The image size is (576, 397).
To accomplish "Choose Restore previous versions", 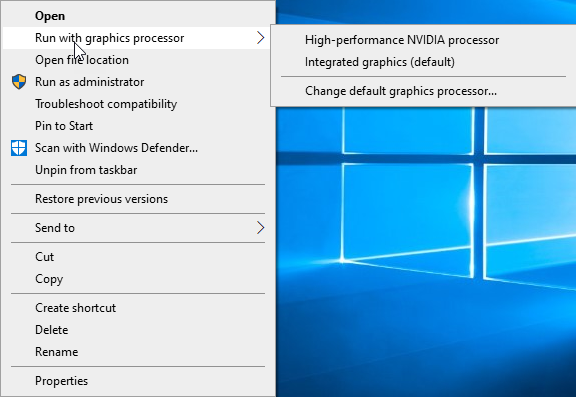I will coord(138,199).
